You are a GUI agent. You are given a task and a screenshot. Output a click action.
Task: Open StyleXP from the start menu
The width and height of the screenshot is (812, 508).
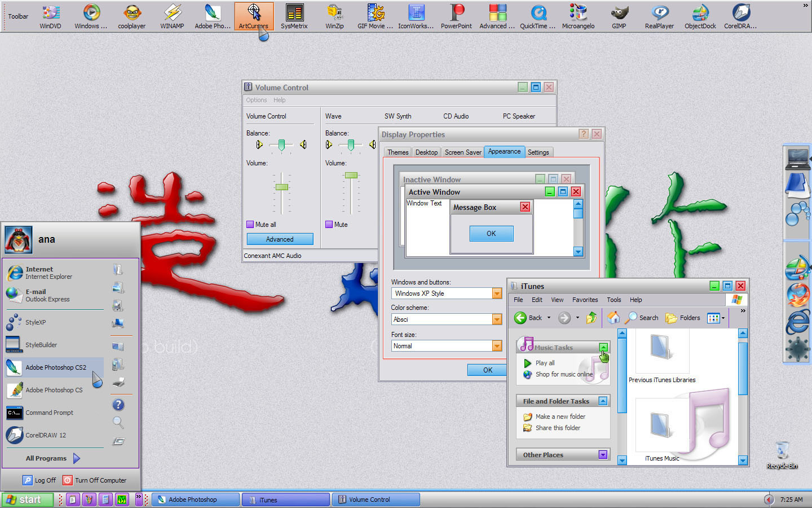pyautogui.click(x=55, y=322)
